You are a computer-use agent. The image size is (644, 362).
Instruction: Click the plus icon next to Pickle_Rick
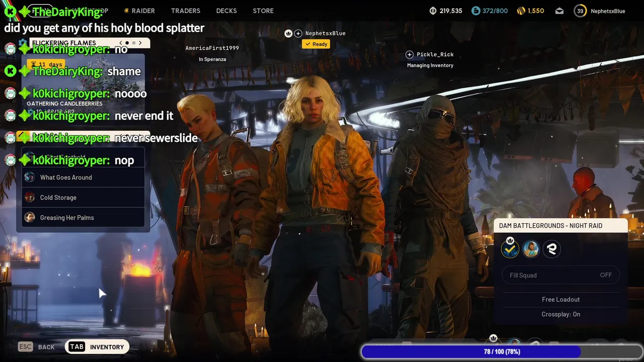pyautogui.click(x=410, y=54)
